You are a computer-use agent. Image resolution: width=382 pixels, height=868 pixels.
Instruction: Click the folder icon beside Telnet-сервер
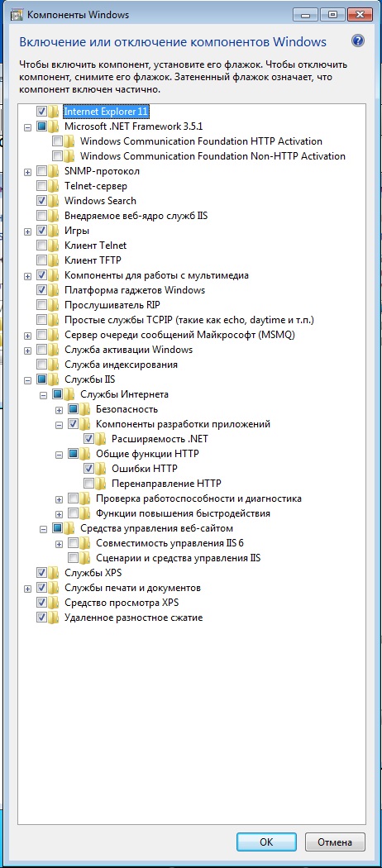[x=54, y=186]
